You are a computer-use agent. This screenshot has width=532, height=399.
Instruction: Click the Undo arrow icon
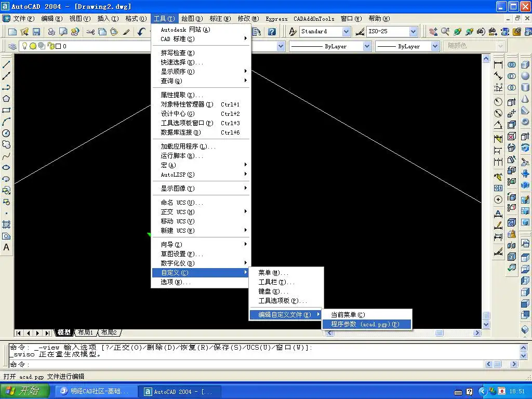coord(141,32)
